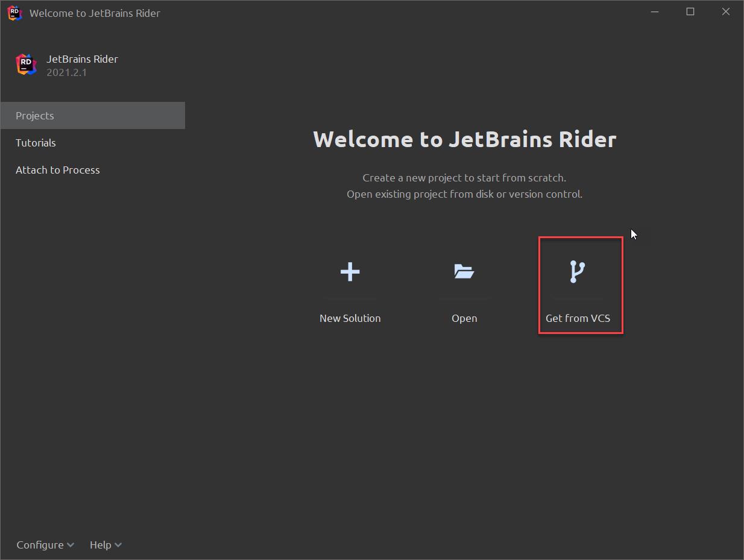This screenshot has width=744, height=560.
Task: Click the New Solution label
Action: tap(350, 318)
